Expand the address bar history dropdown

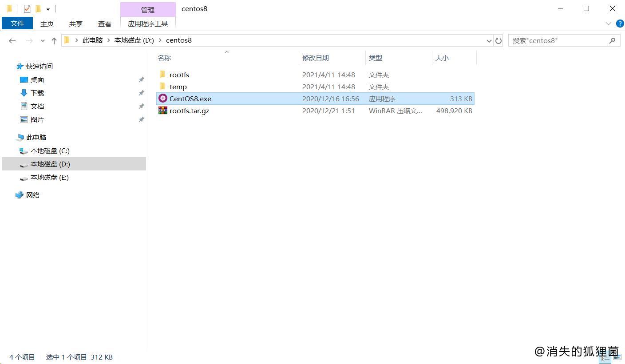pyautogui.click(x=489, y=41)
